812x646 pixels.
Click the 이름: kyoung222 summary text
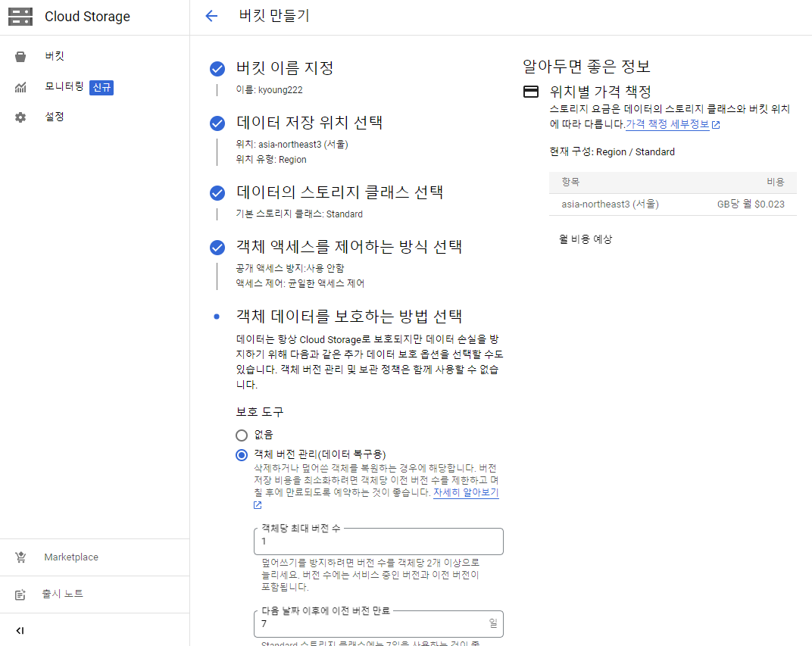270,89
